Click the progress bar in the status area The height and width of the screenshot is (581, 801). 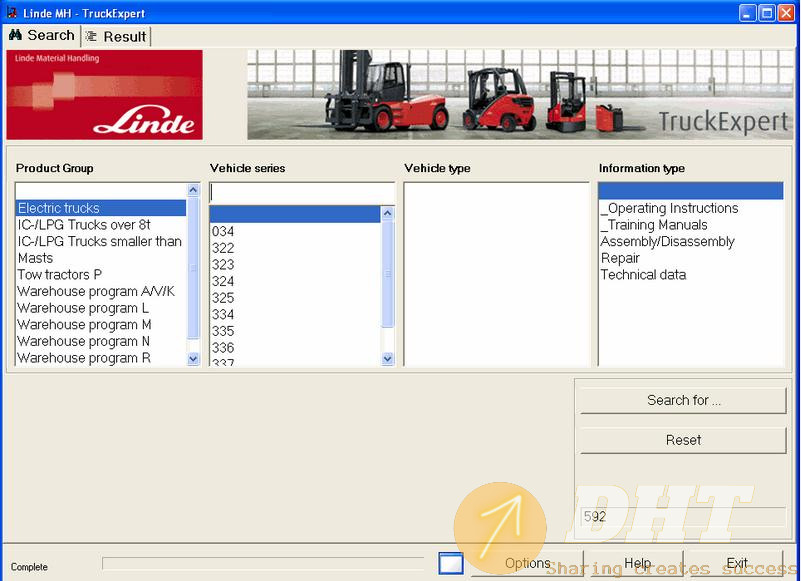(263, 563)
